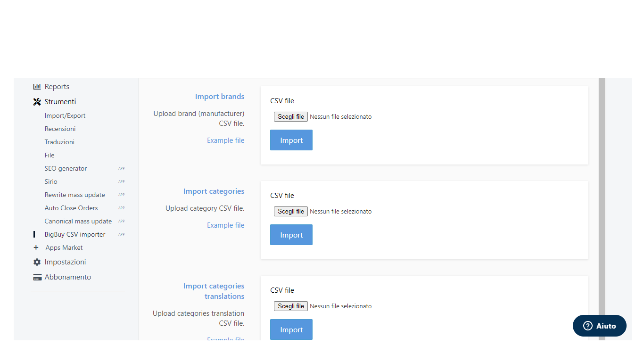The image size is (644, 362).
Task: Click the Abbonamento credit card icon
Action: [x=37, y=277]
